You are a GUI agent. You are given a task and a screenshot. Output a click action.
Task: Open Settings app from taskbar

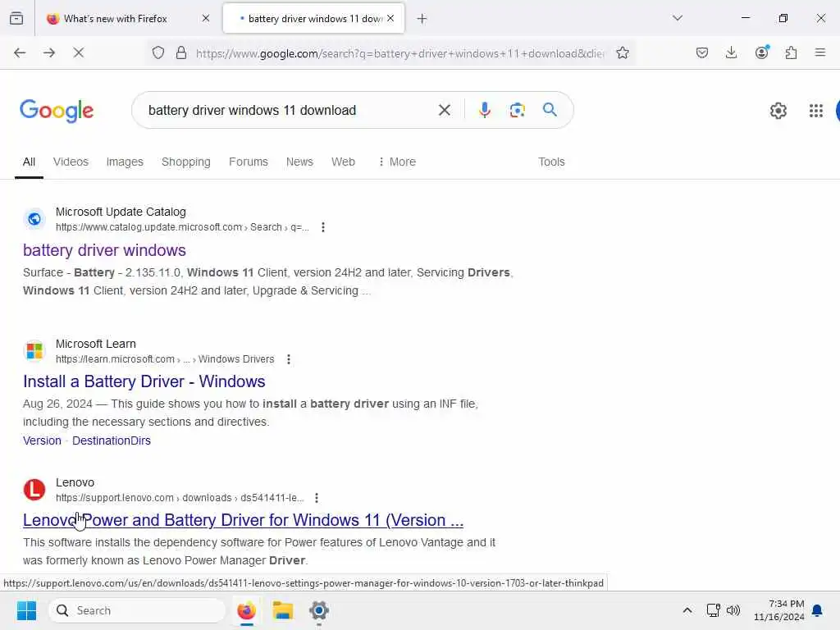319,610
